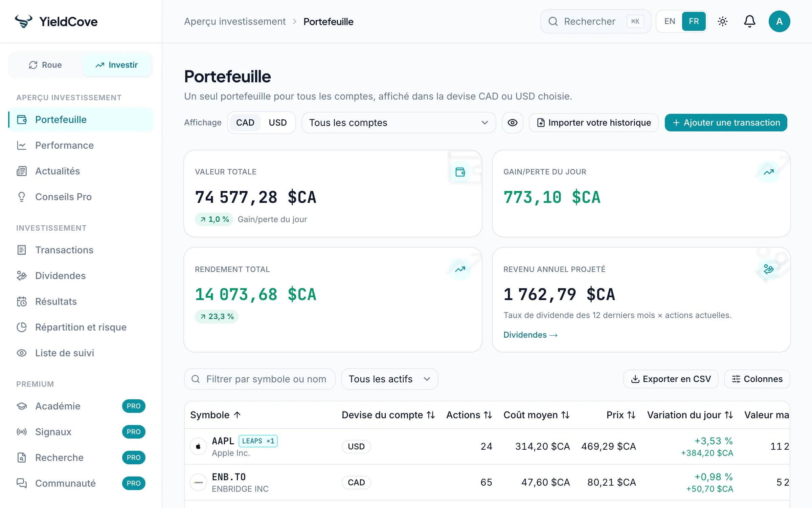Sort by Prix column
Image resolution: width=812 pixels, height=508 pixels.
pyautogui.click(x=621, y=415)
